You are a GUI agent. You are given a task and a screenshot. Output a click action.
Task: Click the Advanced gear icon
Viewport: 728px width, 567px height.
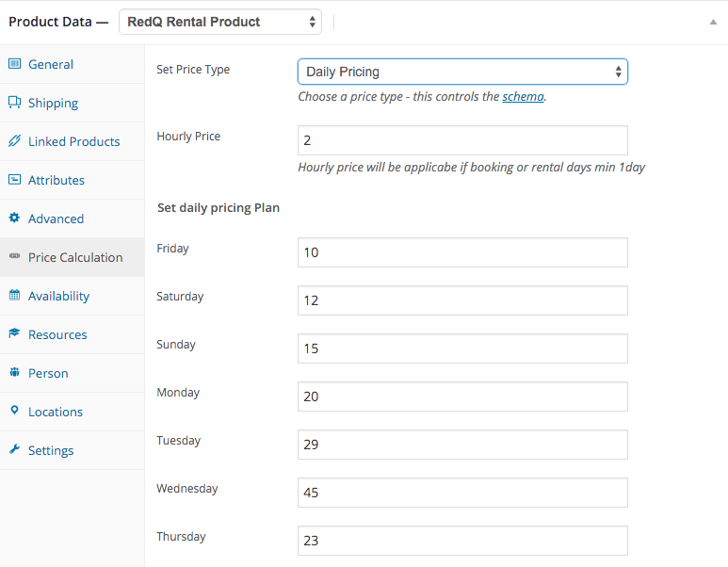pos(14,218)
